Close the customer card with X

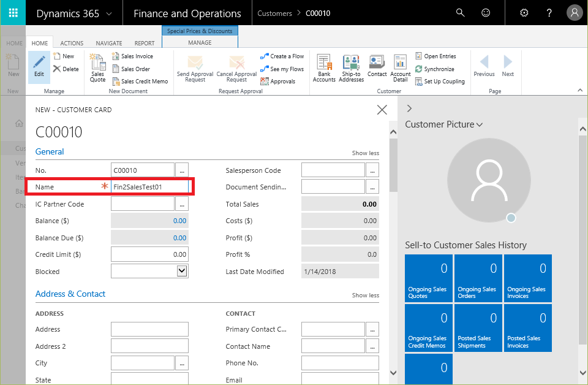[x=382, y=110]
